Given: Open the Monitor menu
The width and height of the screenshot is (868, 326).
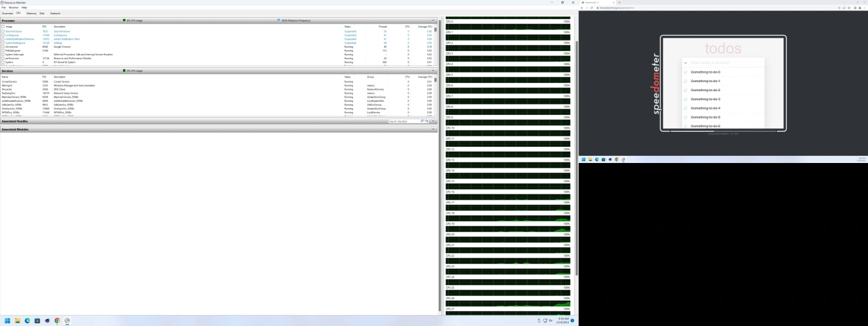Looking at the screenshot, I should coord(14,7).
